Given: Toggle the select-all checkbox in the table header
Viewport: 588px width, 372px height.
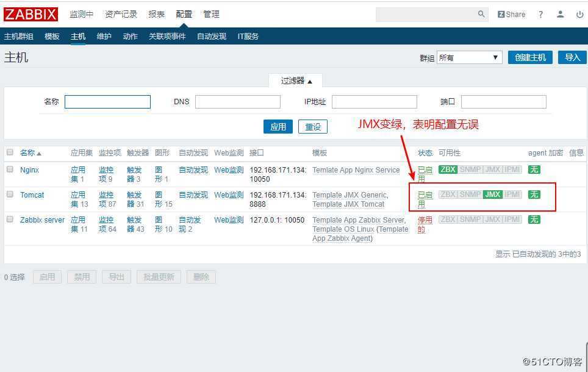Looking at the screenshot, I should (10, 152).
